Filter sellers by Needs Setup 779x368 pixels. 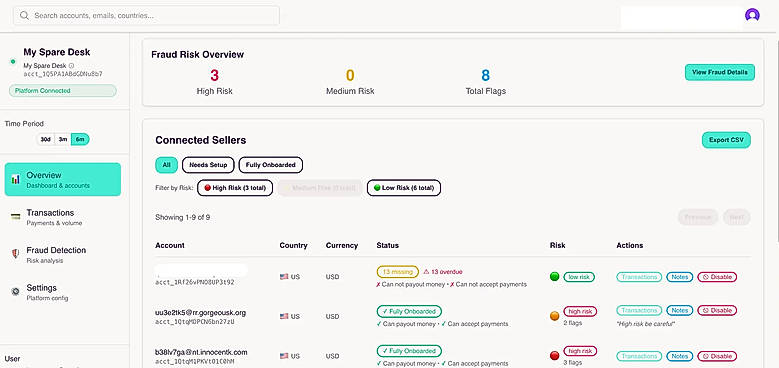[x=208, y=165]
